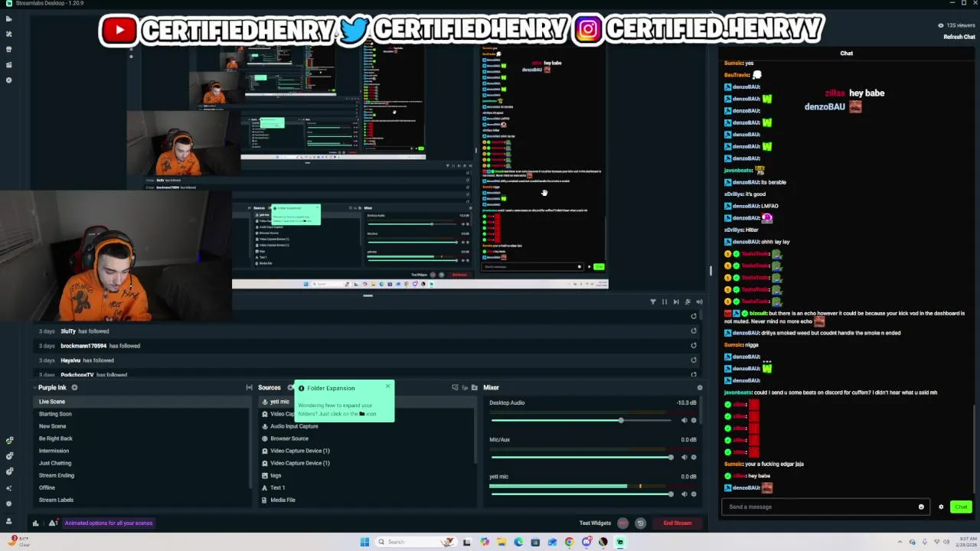Screen dimensions: 980x551
Task: Switch to the Starting Soon scene
Action: click(x=142, y=414)
